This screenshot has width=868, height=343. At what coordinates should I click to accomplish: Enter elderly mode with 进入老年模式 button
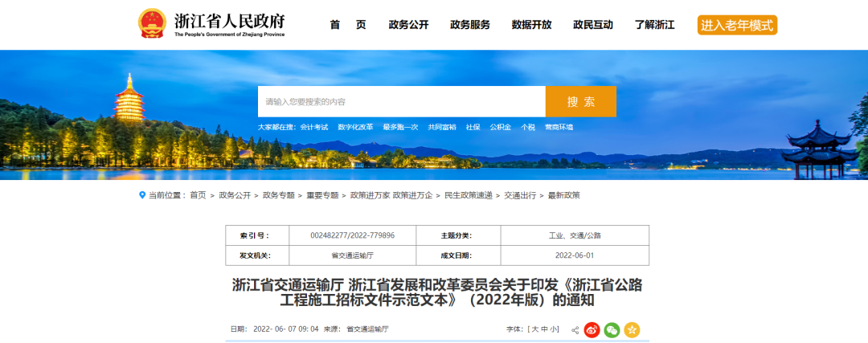point(737,25)
